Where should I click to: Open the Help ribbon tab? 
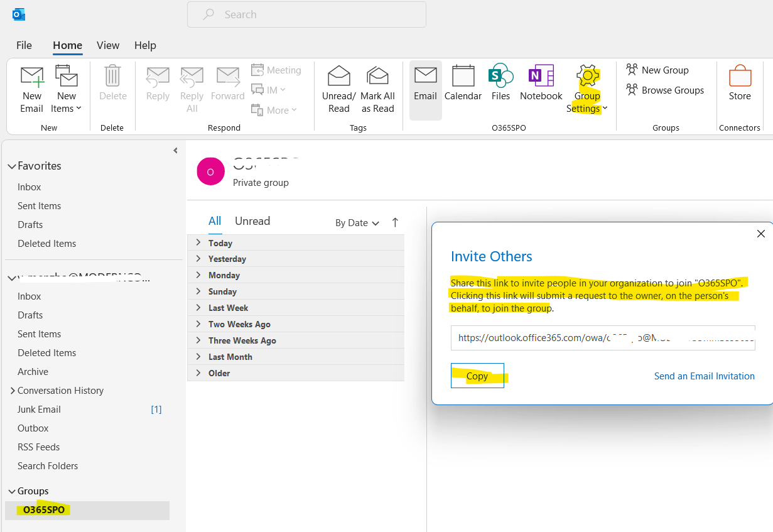point(145,45)
